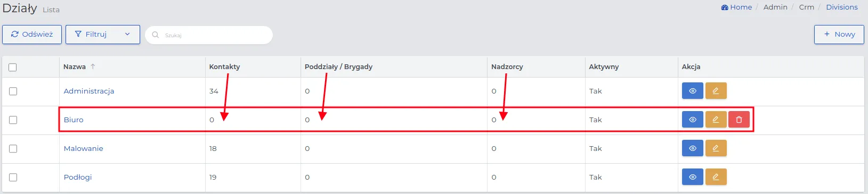Open the Administracja division link
Screen dimensions: 868x194
pos(89,91)
